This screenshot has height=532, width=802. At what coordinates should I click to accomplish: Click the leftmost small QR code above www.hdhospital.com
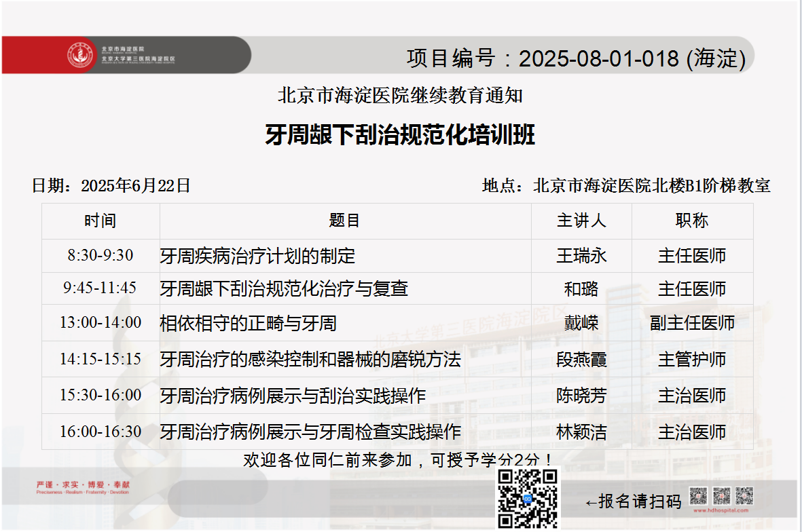click(x=698, y=495)
